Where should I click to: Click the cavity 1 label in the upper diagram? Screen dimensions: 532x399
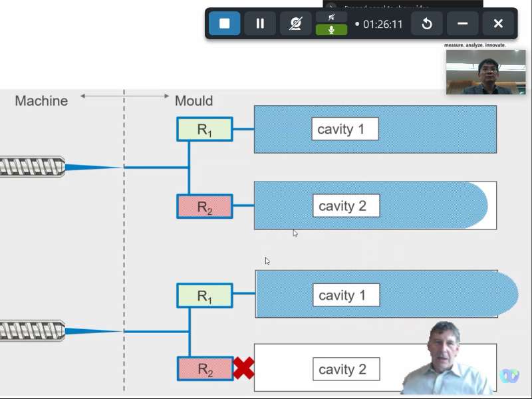coord(344,129)
